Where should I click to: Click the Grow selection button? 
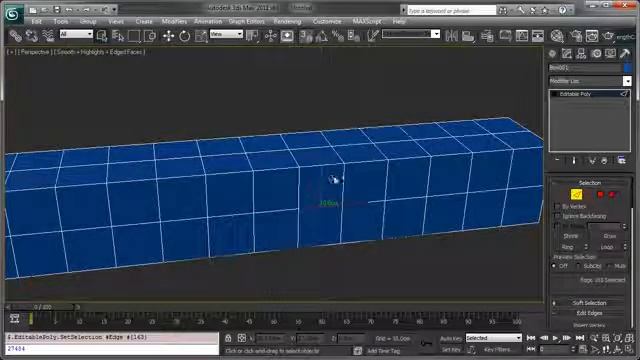(609, 236)
